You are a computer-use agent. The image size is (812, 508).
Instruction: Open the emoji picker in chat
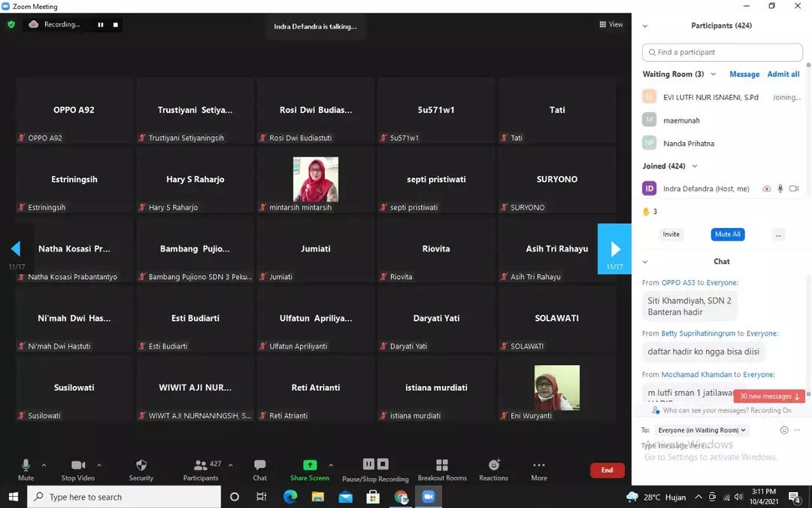[x=784, y=430]
